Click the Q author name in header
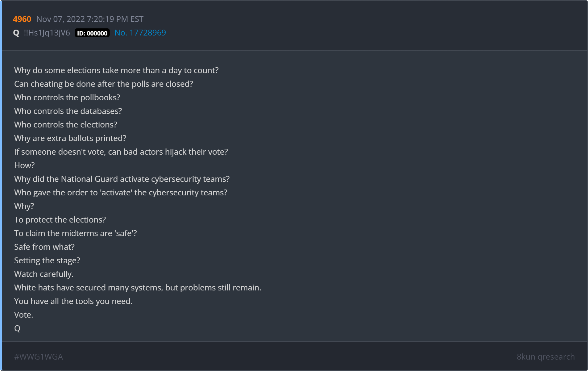The height and width of the screenshot is (371, 588). click(16, 33)
